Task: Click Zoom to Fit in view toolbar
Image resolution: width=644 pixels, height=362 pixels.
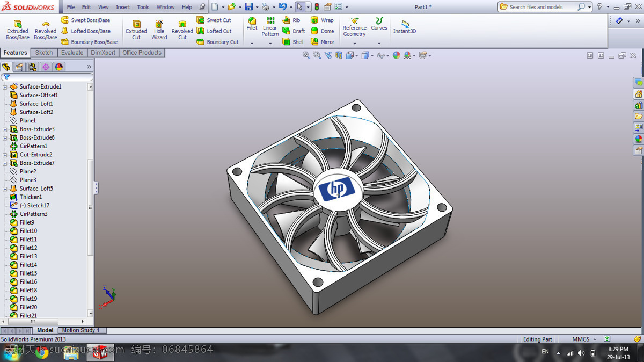Action: tap(306, 55)
